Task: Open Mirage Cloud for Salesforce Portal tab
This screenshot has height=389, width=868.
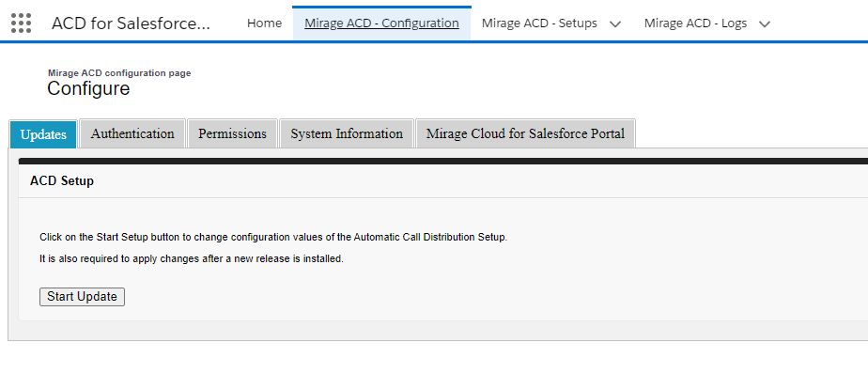Action: [x=525, y=134]
